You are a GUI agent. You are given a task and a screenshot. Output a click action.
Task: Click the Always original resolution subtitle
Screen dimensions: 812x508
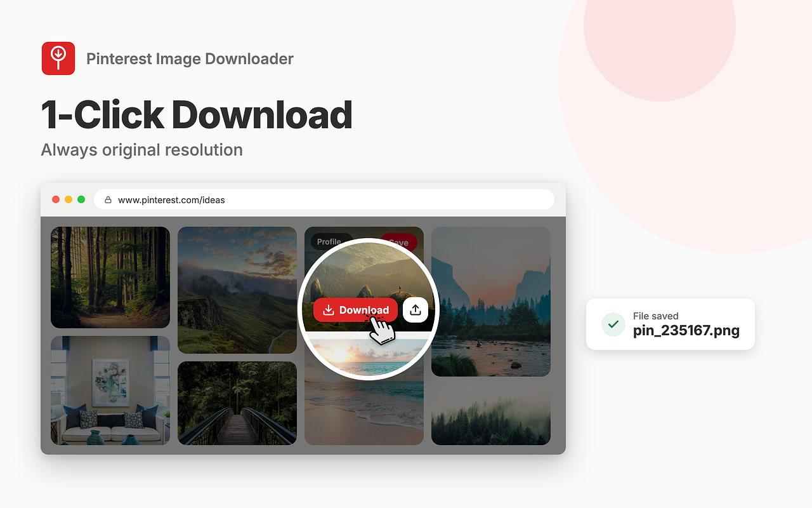click(x=142, y=150)
